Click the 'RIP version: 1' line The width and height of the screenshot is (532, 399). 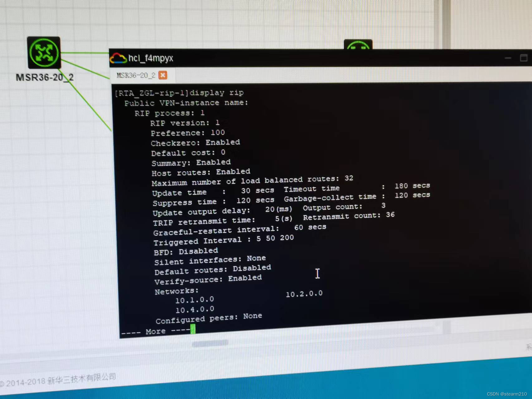coord(185,123)
